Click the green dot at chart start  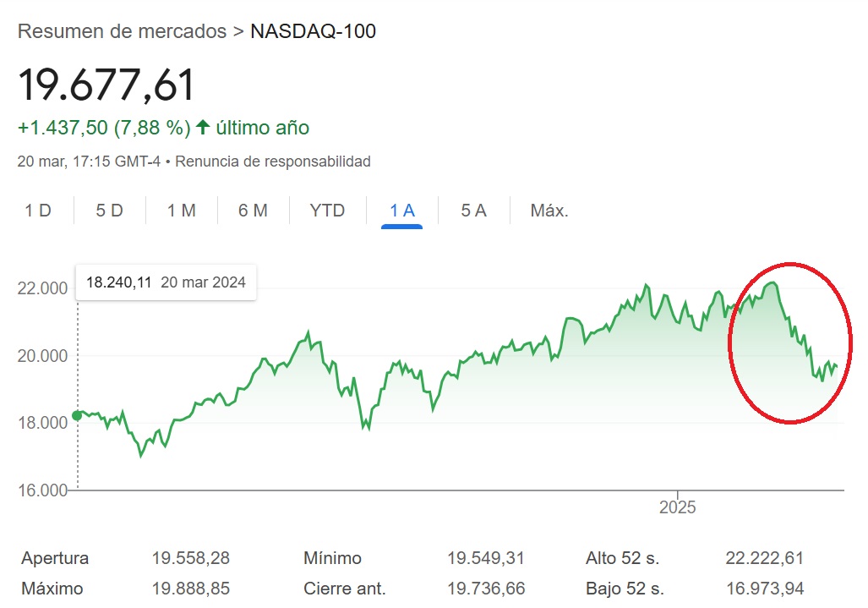[78, 415]
